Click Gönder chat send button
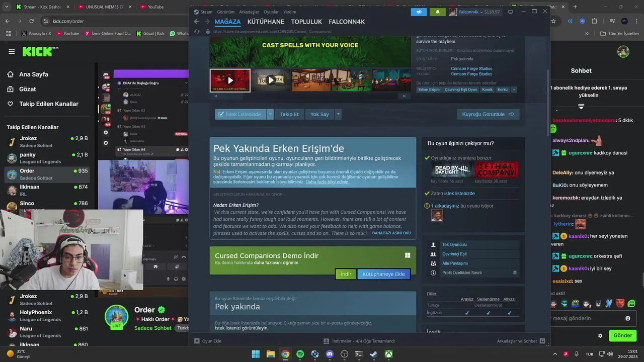Screen dimensions: 644x362 pyautogui.click(x=622, y=335)
